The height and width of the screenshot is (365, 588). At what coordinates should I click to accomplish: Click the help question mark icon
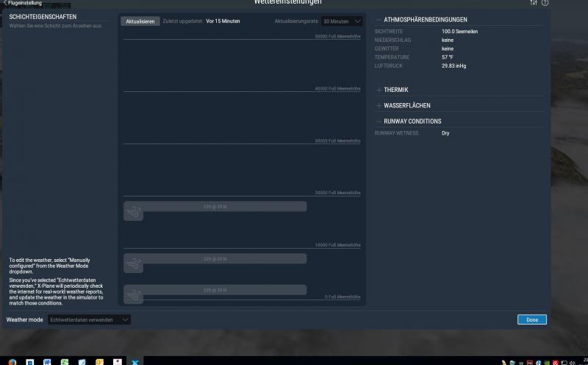(545, 3)
